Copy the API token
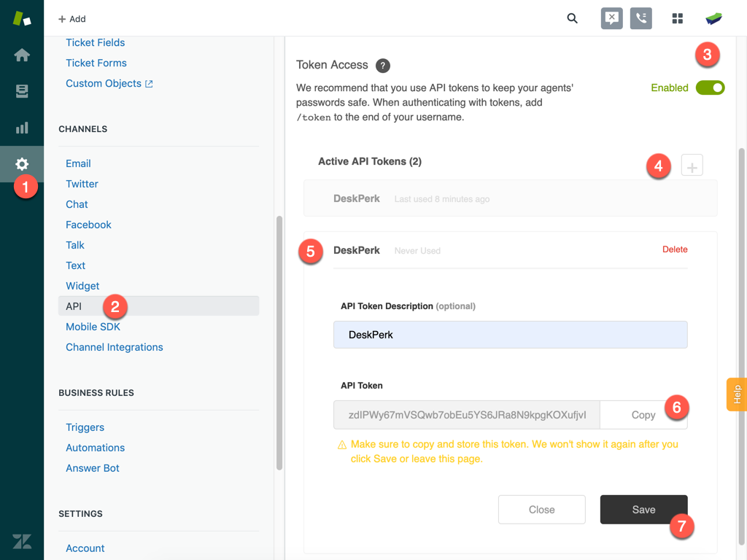 643,415
